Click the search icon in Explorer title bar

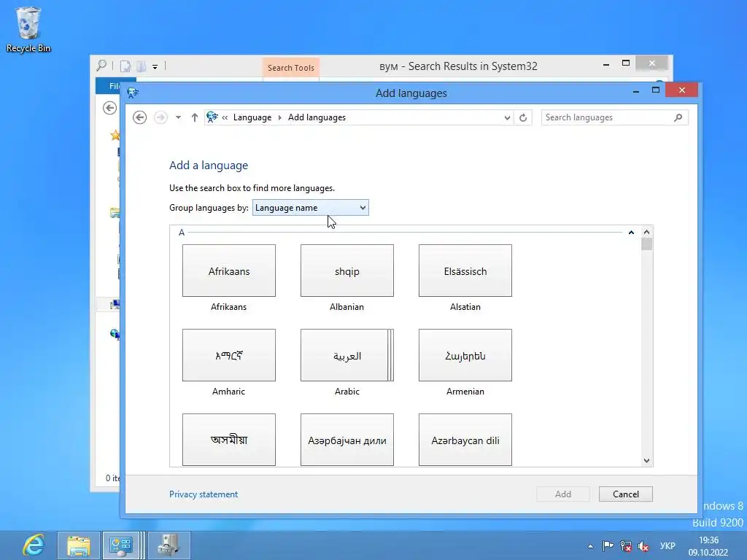click(x=101, y=65)
